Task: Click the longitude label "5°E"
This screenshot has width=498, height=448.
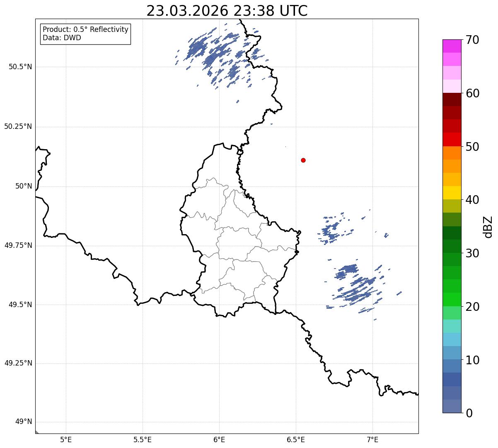Action: coord(66,440)
